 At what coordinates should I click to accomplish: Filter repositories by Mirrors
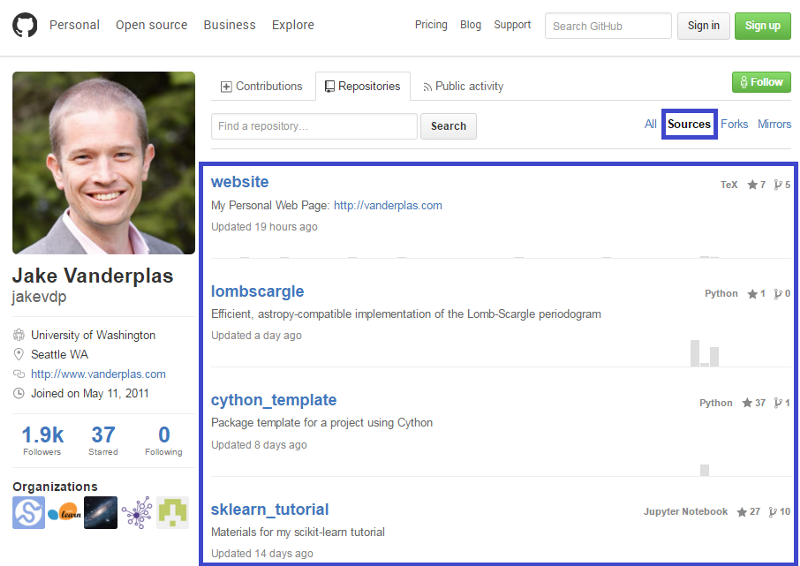(x=774, y=124)
